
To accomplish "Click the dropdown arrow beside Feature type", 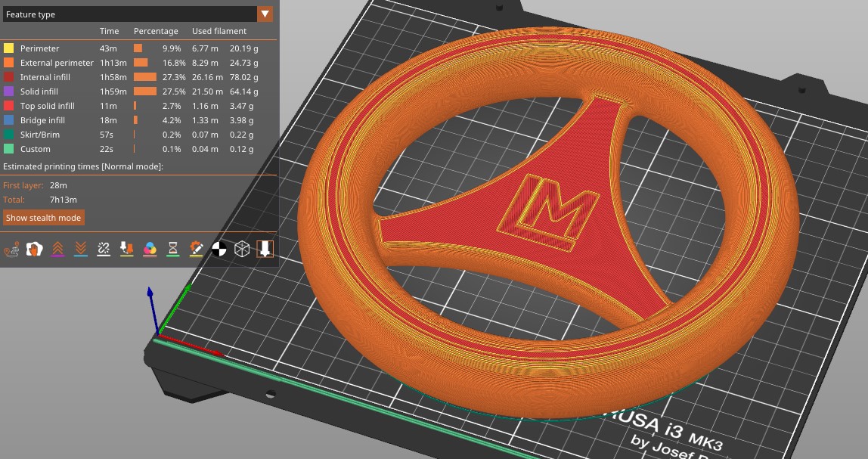I will (265, 14).
